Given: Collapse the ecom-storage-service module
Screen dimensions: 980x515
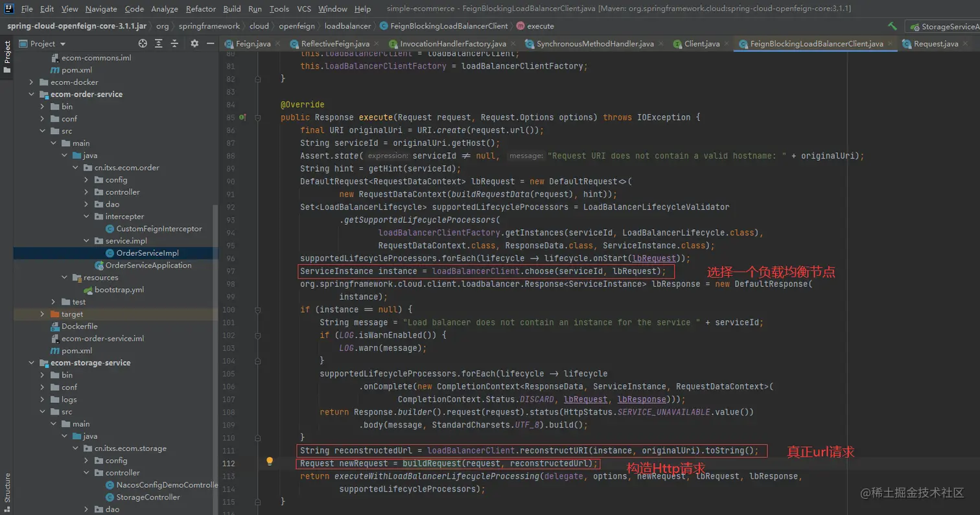Looking at the screenshot, I should point(31,363).
